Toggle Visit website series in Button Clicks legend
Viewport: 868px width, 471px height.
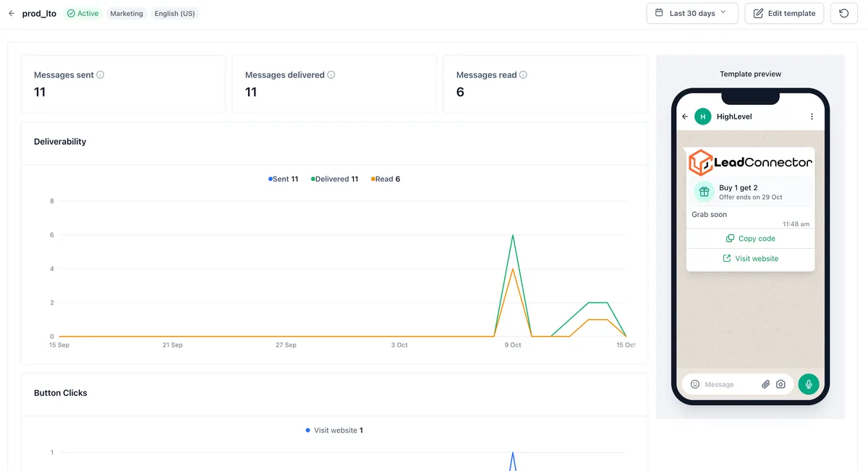[x=334, y=430]
